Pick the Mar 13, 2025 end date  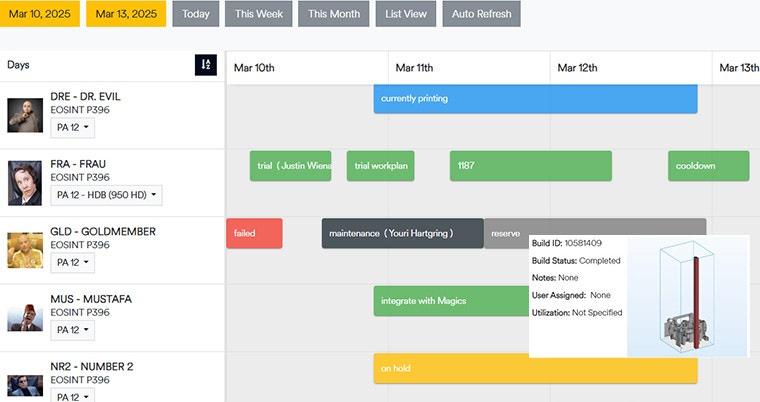pos(126,14)
